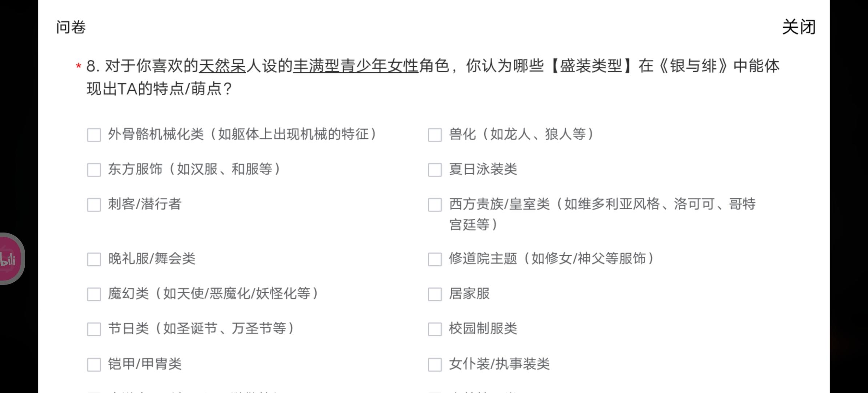Tick the 居家服 checkbox
Viewport: 868px width, 393px height.
[435, 294]
